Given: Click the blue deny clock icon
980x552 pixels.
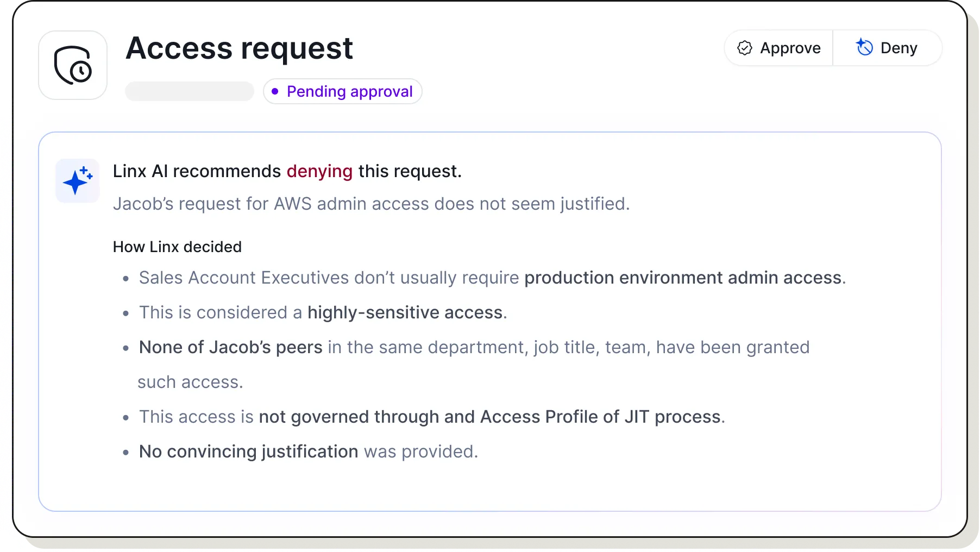Looking at the screenshot, I should point(864,47).
